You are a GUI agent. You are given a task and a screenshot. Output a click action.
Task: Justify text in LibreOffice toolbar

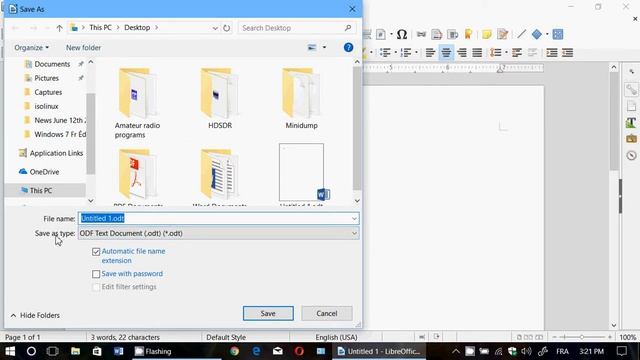click(x=477, y=52)
